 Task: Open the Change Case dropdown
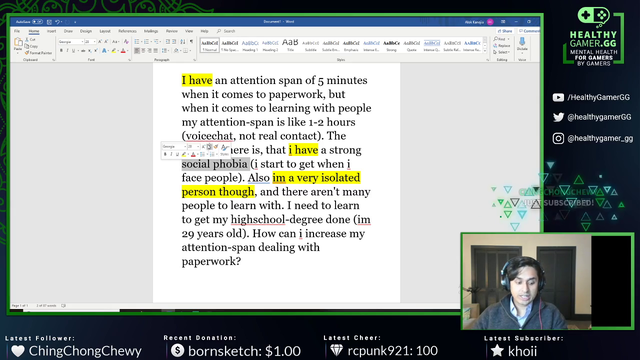pyautogui.click(x=116, y=42)
